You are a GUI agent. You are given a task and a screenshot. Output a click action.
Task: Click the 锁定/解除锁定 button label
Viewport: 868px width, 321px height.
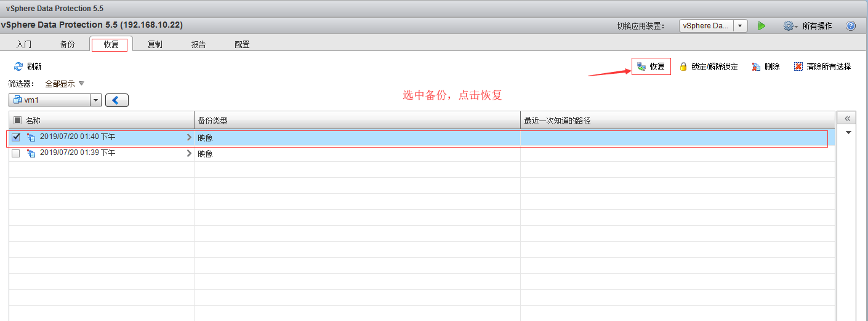pyautogui.click(x=715, y=66)
